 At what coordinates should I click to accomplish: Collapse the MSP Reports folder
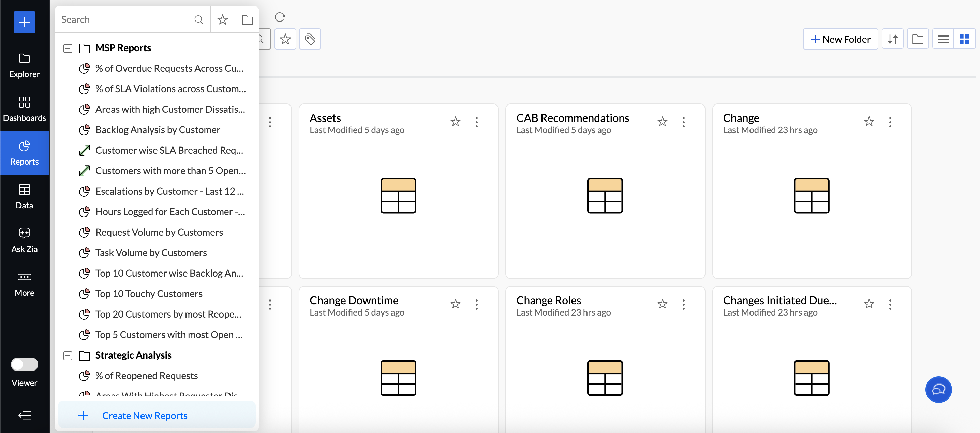(x=68, y=48)
